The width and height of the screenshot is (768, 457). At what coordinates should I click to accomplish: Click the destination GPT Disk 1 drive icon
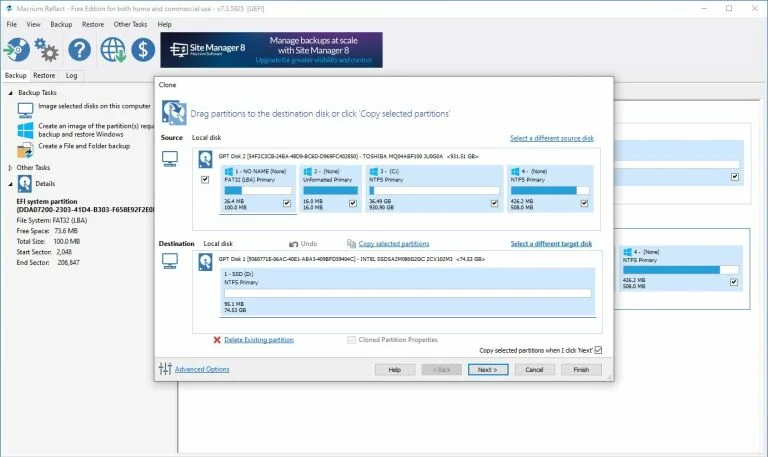point(205,262)
